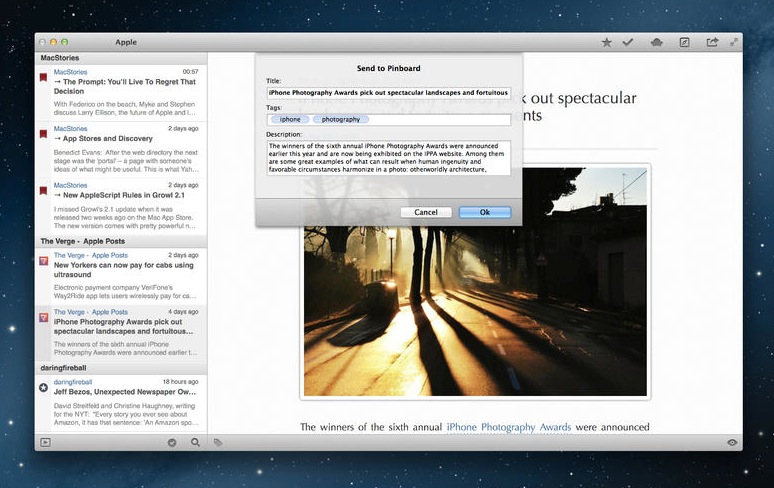This screenshot has height=488, width=774.
Task: Click the search magnifier in sidebar footer
Action: coord(195,442)
